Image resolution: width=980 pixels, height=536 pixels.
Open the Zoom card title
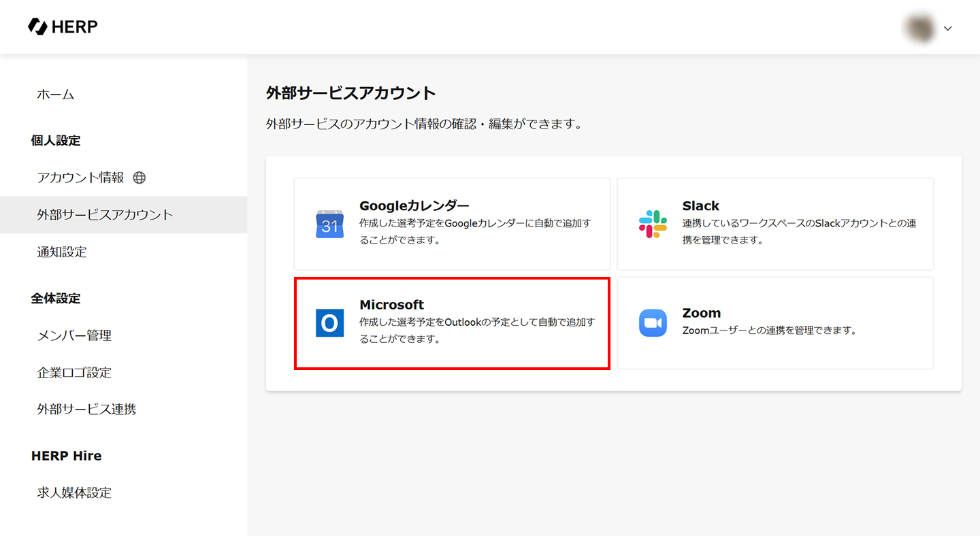pos(702,313)
